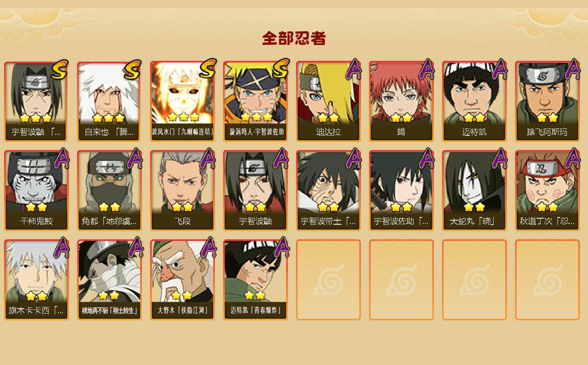588x365 pixels.
Task: Click the three stars on 宇智波鼬 S card
Action: [x=36, y=118]
